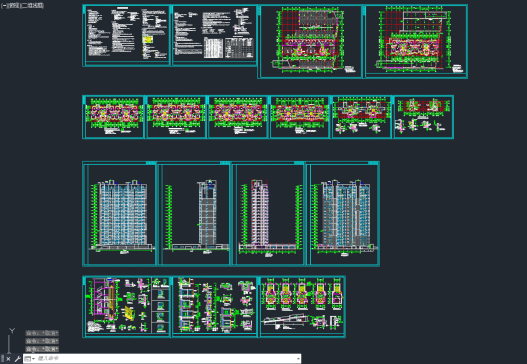
Task: Expand the recent commands dropdown in command line
Action: coord(29,359)
